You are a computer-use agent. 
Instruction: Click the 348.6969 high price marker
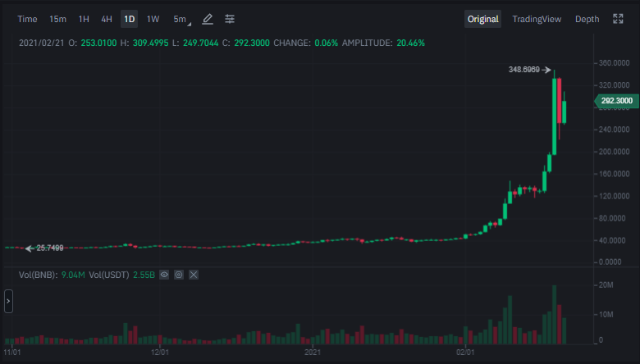pyautogui.click(x=524, y=70)
